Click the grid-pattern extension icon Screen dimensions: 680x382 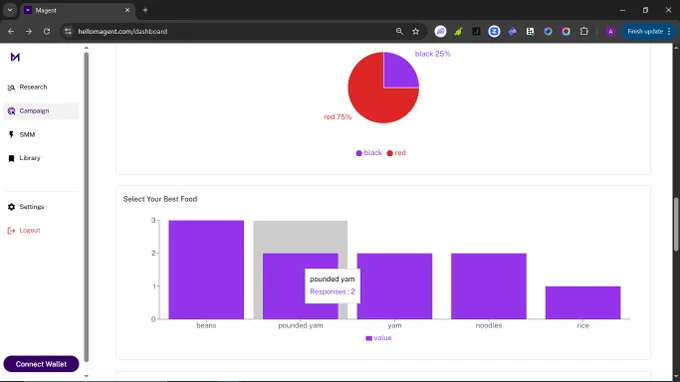pos(530,32)
